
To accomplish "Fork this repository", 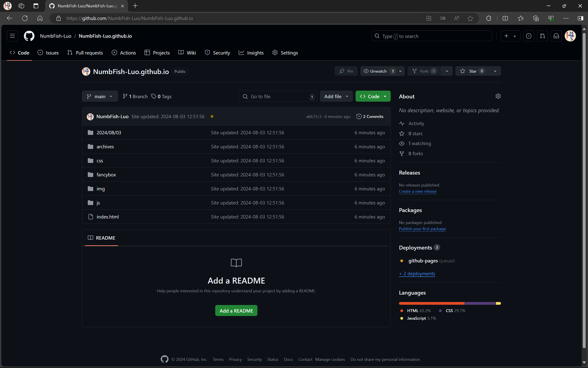I will [x=424, y=71].
